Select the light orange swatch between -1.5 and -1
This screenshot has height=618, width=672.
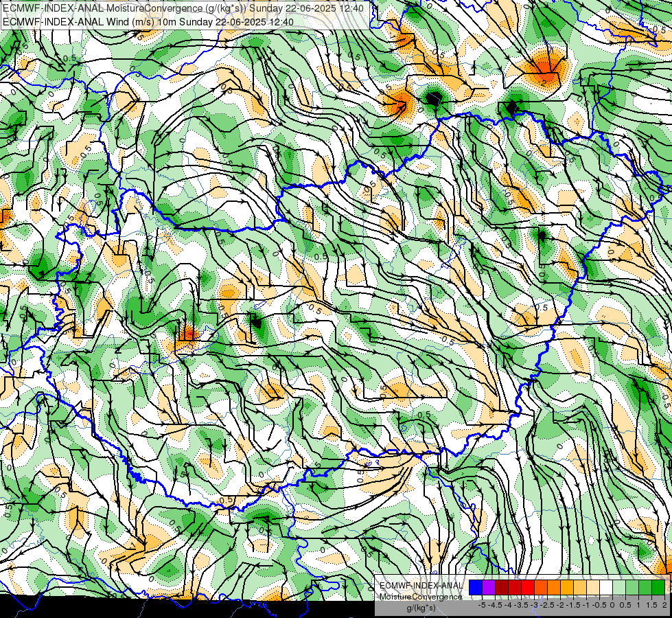(x=580, y=588)
